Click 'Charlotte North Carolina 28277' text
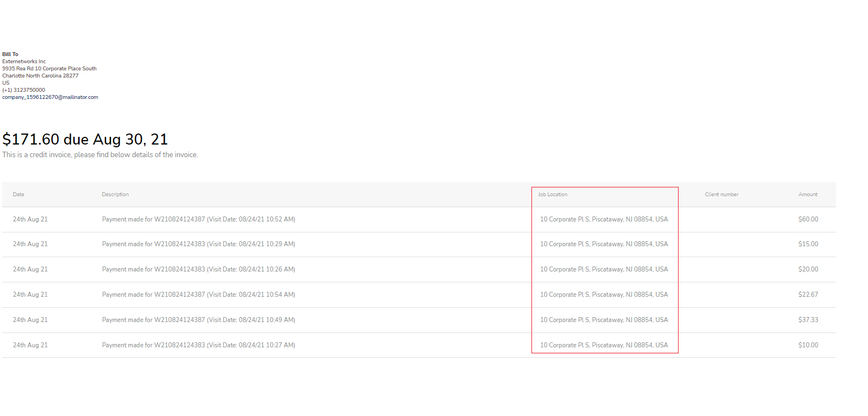Viewport: 868px width, 416px height. (40, 76)
